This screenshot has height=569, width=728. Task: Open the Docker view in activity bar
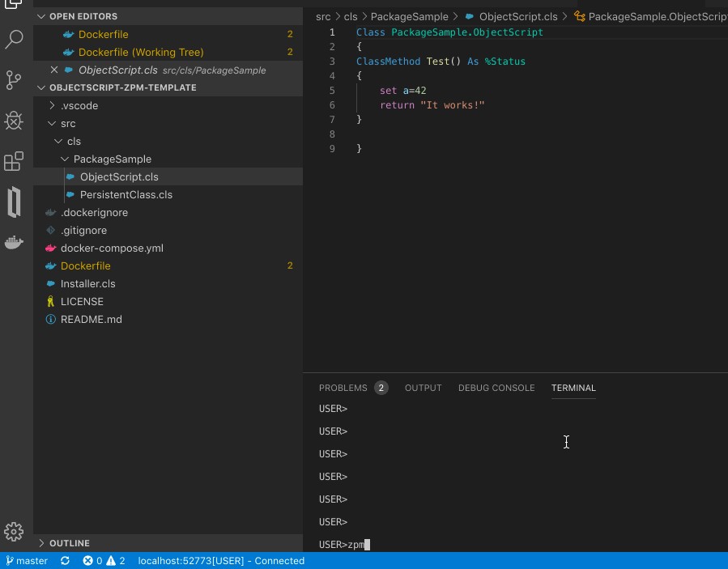pos(14,242)
